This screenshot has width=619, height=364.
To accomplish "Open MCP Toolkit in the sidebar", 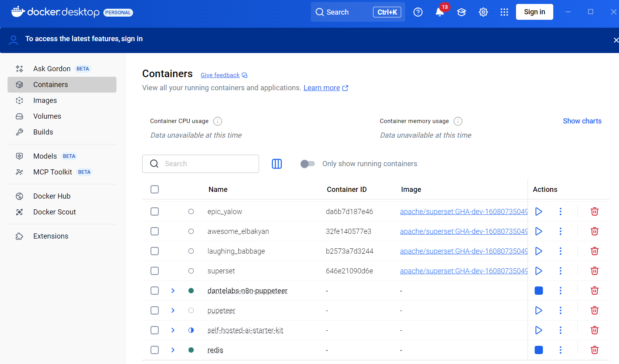I will click(62, 172).
